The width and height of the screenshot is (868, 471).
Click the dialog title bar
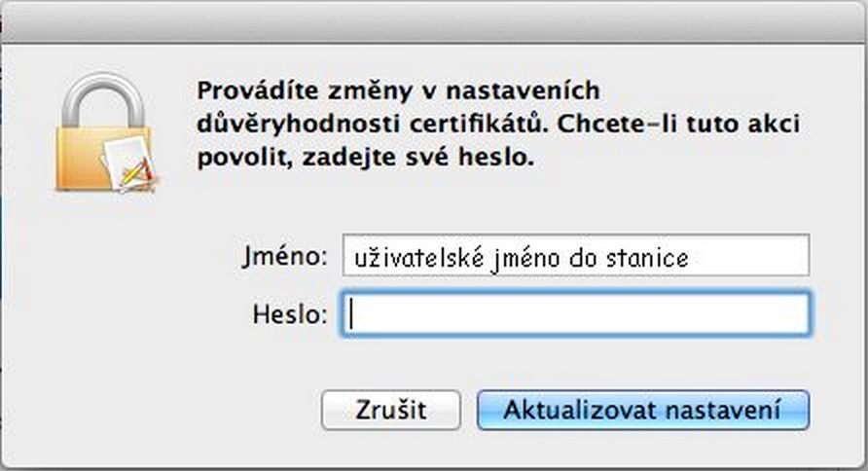(434, 21)
